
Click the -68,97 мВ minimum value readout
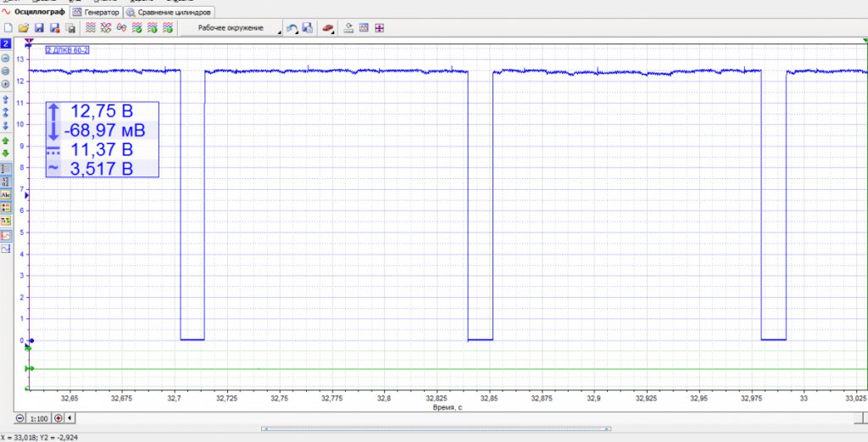tap(104, 131)
